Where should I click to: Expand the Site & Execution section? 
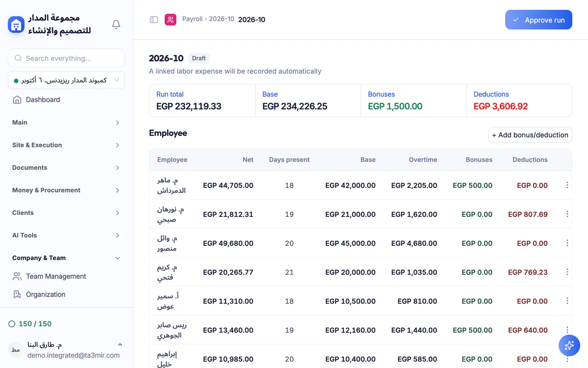pos(66,145)
